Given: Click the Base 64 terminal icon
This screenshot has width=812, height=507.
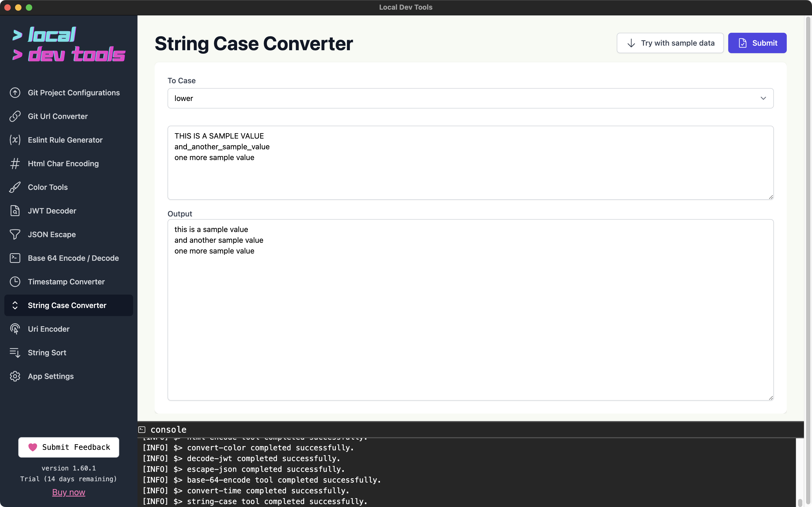Looking at the screenshot, I should click(x=15, y=258).
